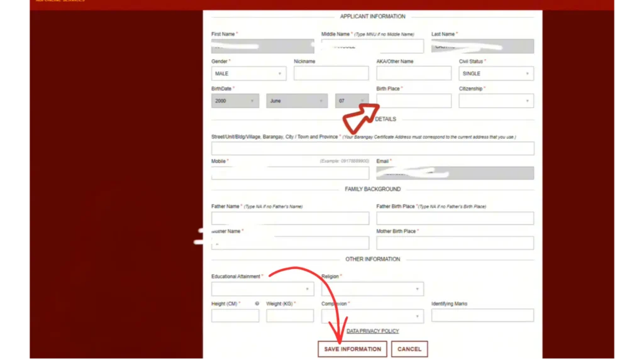
Task: Open the BirthDate day dropdown showing 07
Action: (352, 101)
